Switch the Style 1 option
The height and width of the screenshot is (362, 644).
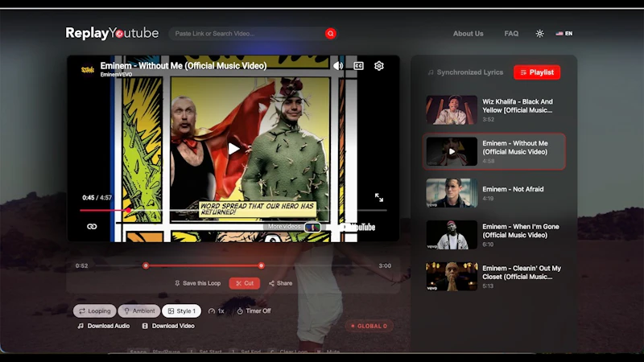pyautogui.click(x=182, y=311)
